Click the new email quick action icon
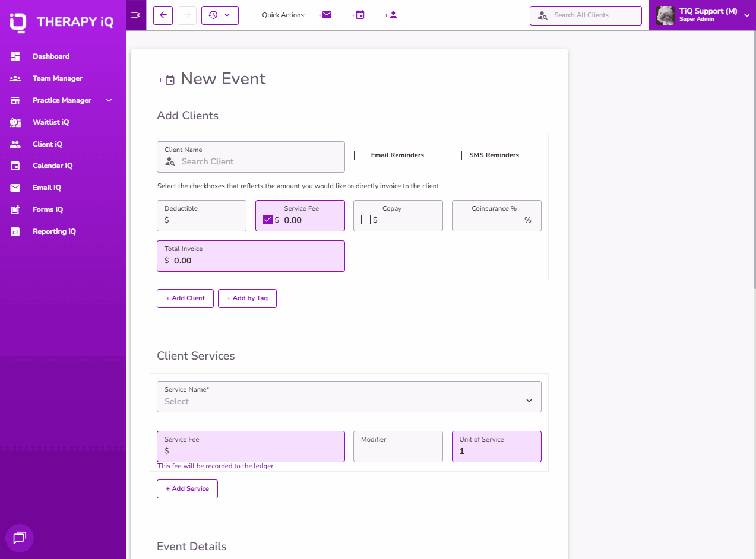This screenshot has height=559, width=756. [325, 15]
